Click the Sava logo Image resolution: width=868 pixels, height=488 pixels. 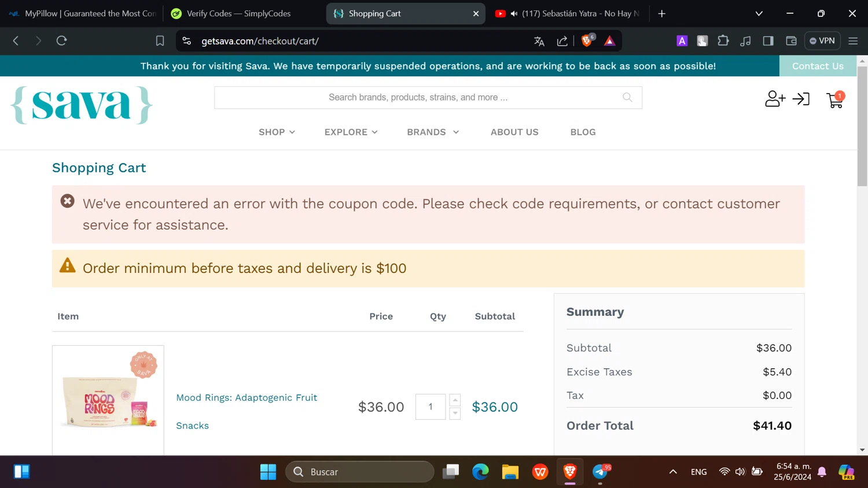(82, 105)
